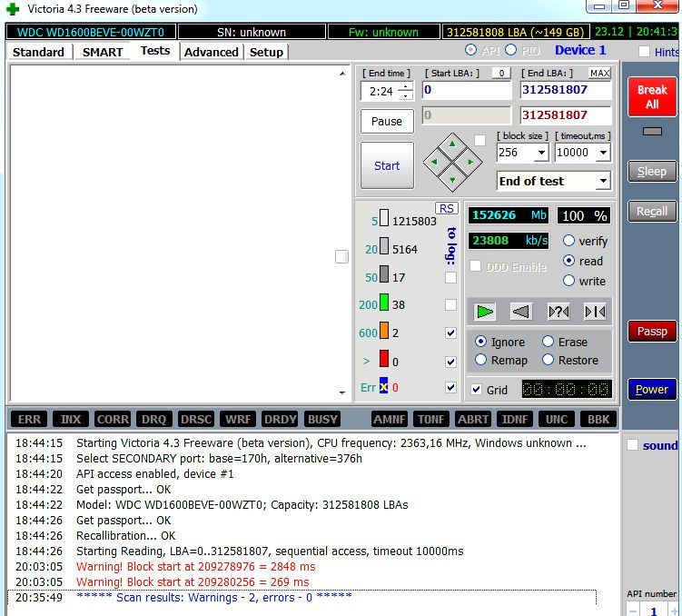The width and height of the screenshot is (682, 616).
Task: Click the orange 600 ms block swatch
Action: click(x=384, y=330)
